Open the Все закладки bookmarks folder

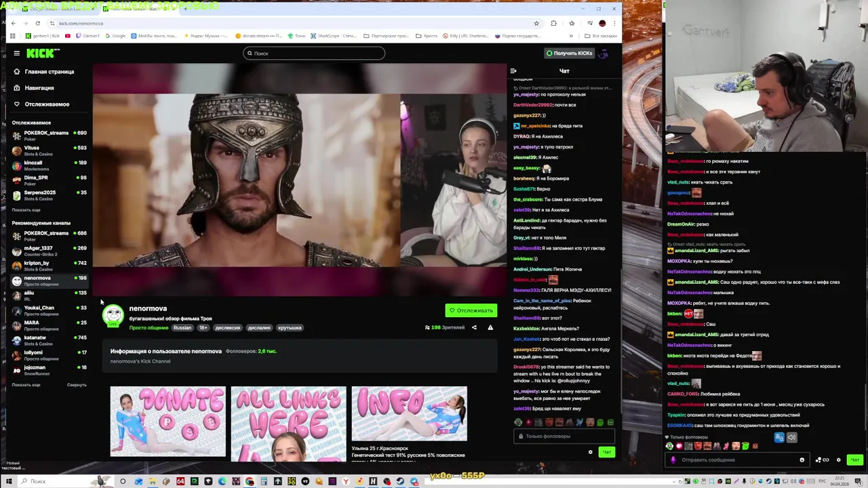tap(600, 35)
